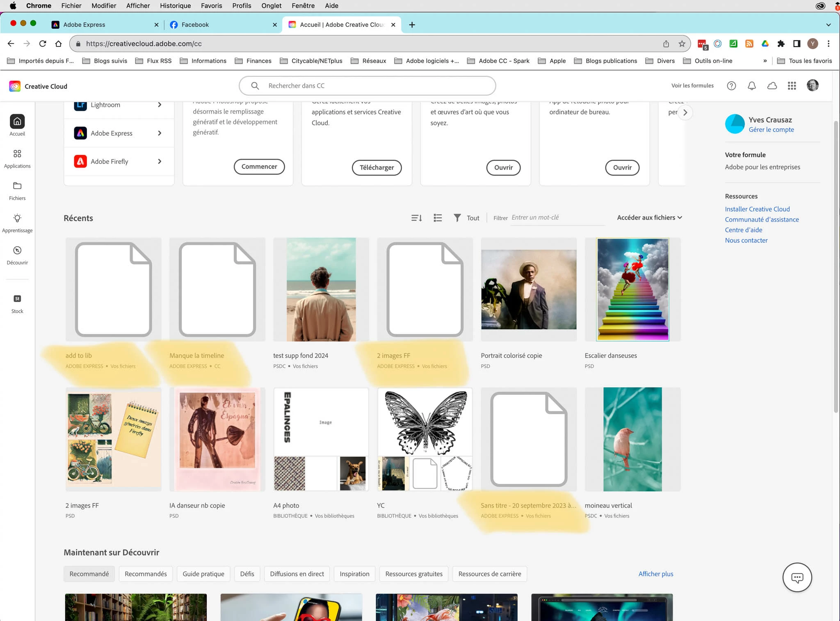
Task: Select the Guide pratique tab
Action: tap(203, 574)
